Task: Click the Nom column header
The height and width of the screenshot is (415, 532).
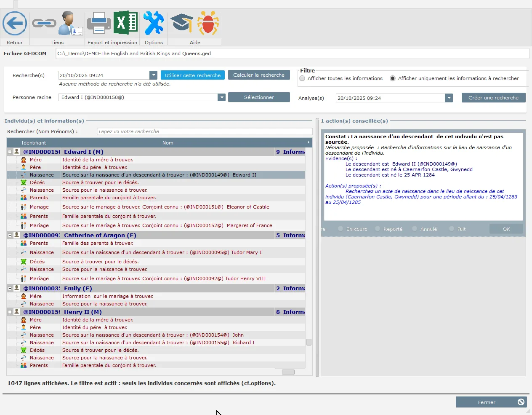Action: 168,143
